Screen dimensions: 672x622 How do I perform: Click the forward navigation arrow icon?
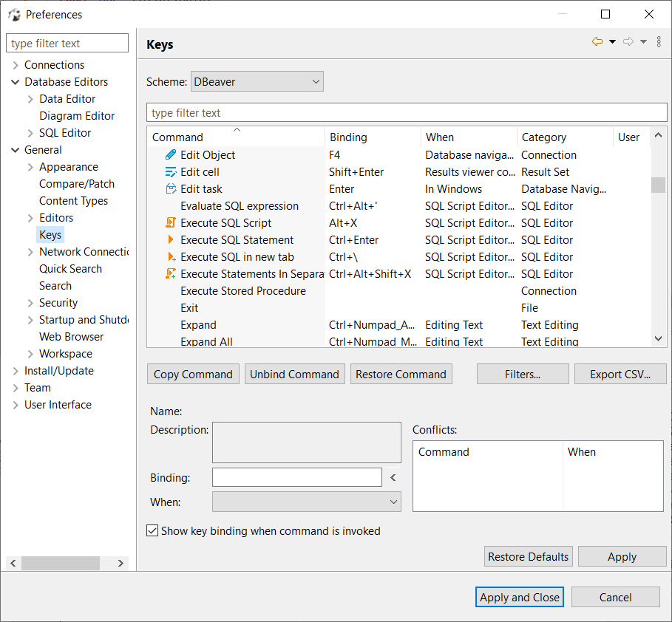coord(628,41)
